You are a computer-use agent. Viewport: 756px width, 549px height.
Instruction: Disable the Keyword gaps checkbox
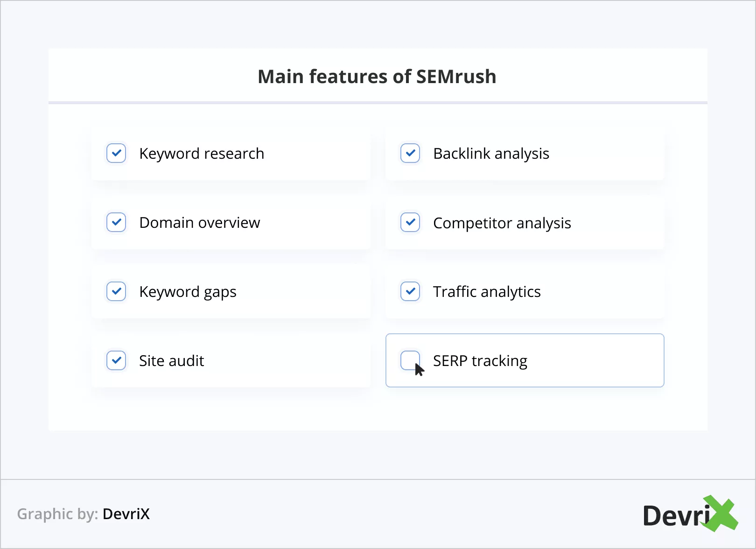tap(116, 291)
